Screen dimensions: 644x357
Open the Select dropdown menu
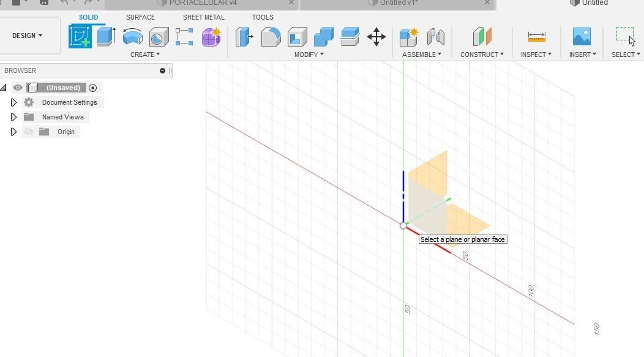pos(626,54)
